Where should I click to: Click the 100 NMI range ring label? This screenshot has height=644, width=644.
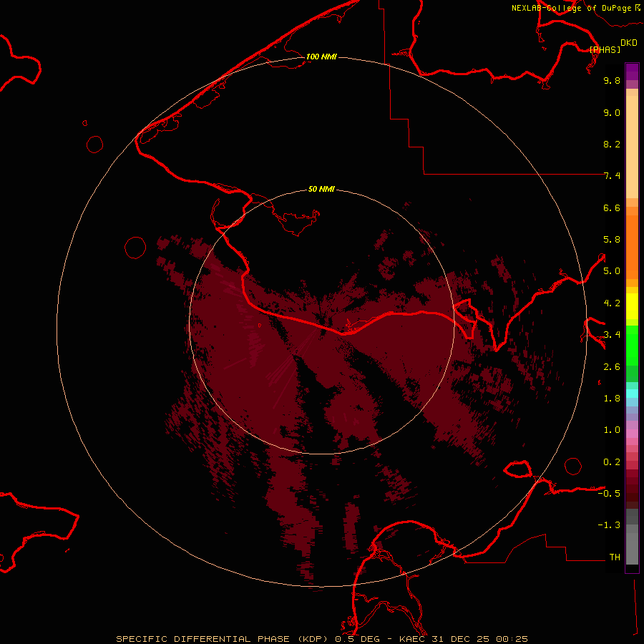click(x=321, y=57)
